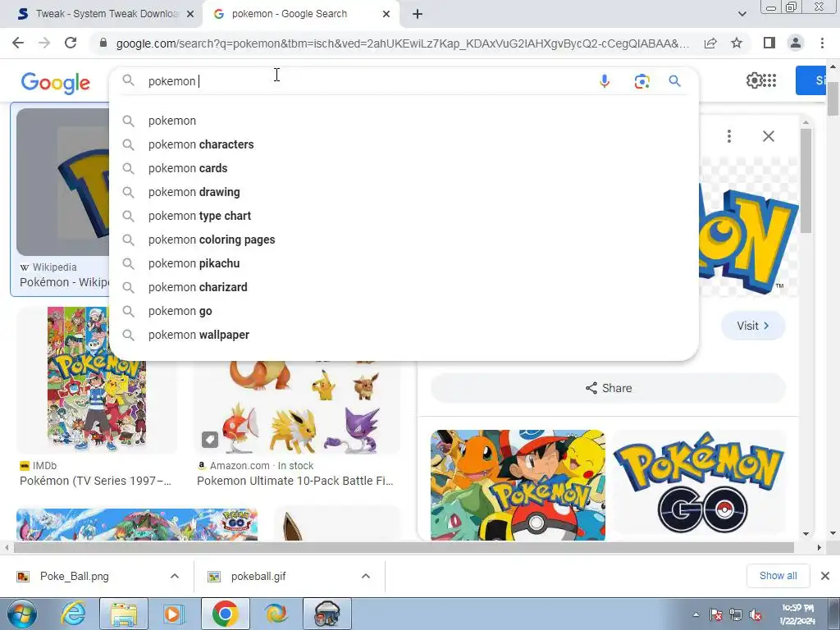The height and width of the screenshot is (630, 840).
Task: Open Pokemon Ultimate 10-Pack title link
Action: [x=295, y=481]
